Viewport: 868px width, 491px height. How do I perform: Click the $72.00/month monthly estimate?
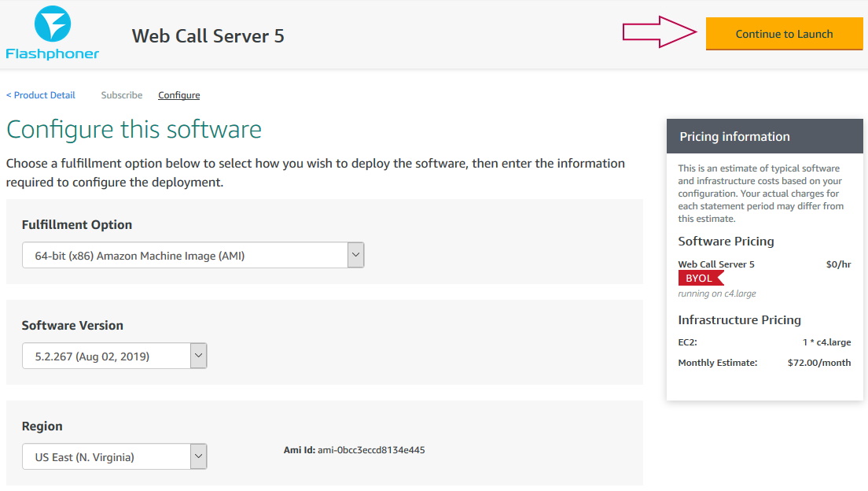818,363
